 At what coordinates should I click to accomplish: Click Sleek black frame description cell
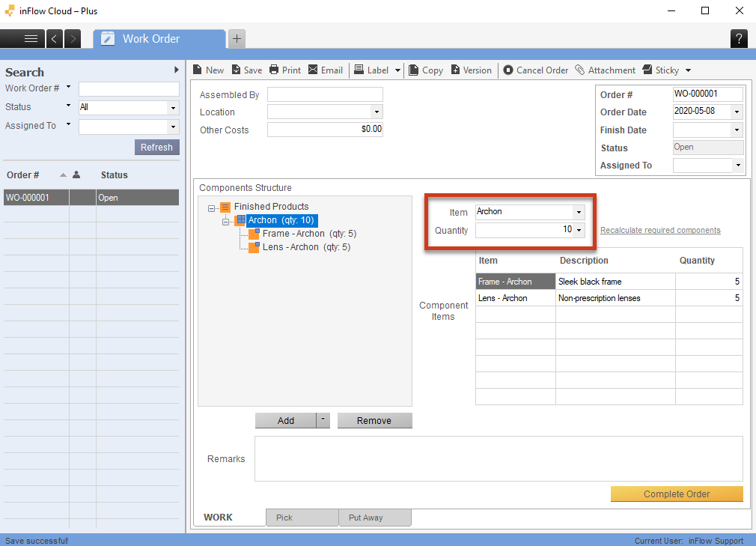615,282
